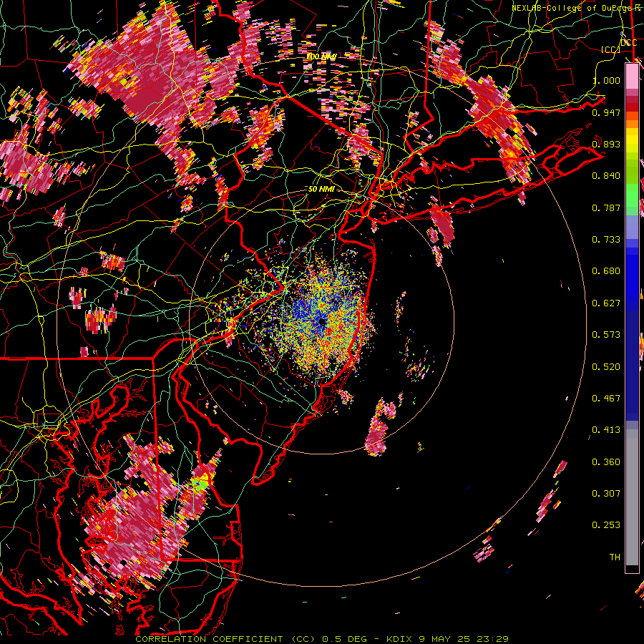Click the 0.840 legend value
The height and width of the screenshot is (644, 644).
click(x=606, y=176)
